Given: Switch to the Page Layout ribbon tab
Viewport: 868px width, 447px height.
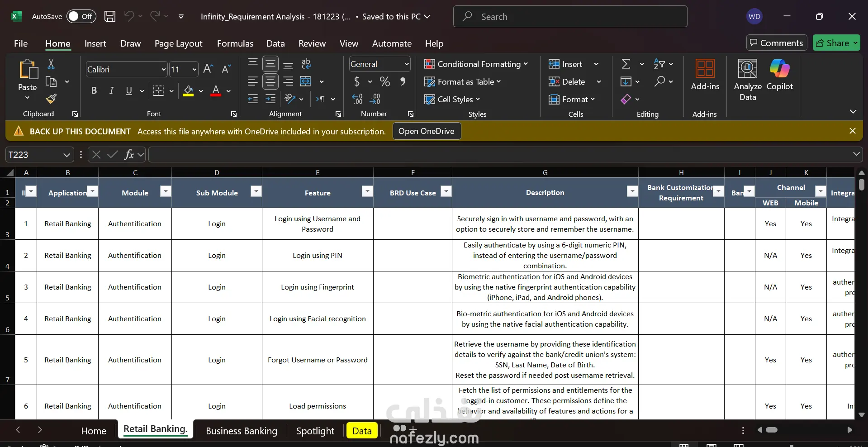Looking at the screenshot, I should coord(178,43).
